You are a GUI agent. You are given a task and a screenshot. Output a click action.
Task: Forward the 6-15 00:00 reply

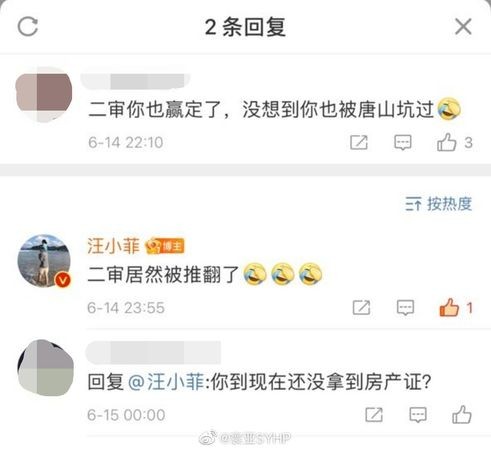[374, 415]
